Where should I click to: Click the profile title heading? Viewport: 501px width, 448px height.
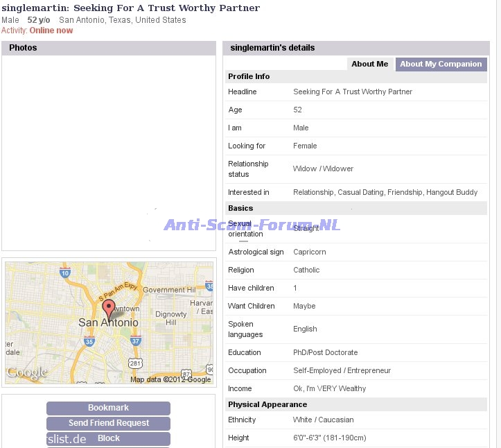pos(131,8)
